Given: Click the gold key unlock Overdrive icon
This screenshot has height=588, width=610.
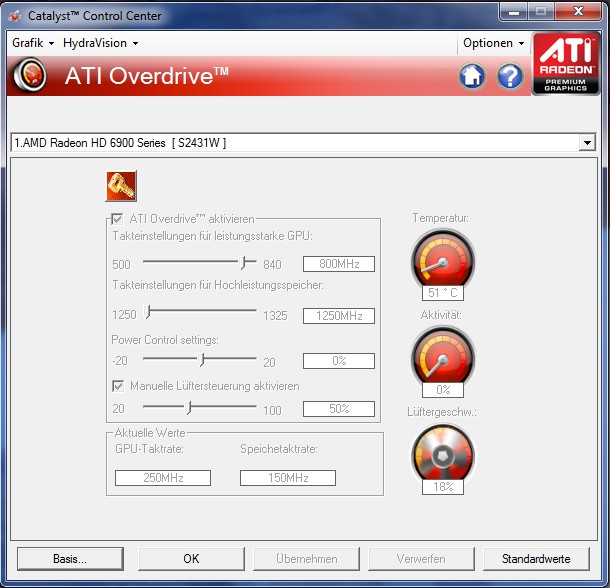Looking at the screenshot, I should click(x=121, y=186).
